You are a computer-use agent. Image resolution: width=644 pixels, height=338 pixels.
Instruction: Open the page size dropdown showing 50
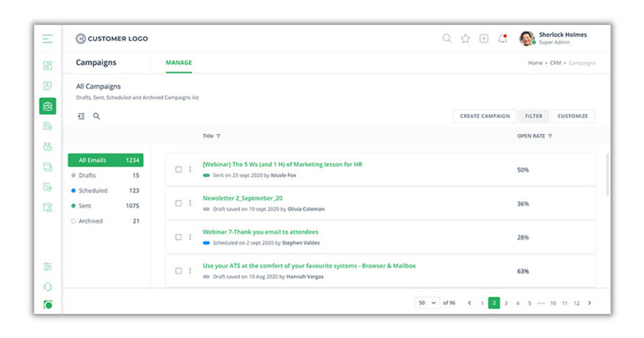point(427,303)
